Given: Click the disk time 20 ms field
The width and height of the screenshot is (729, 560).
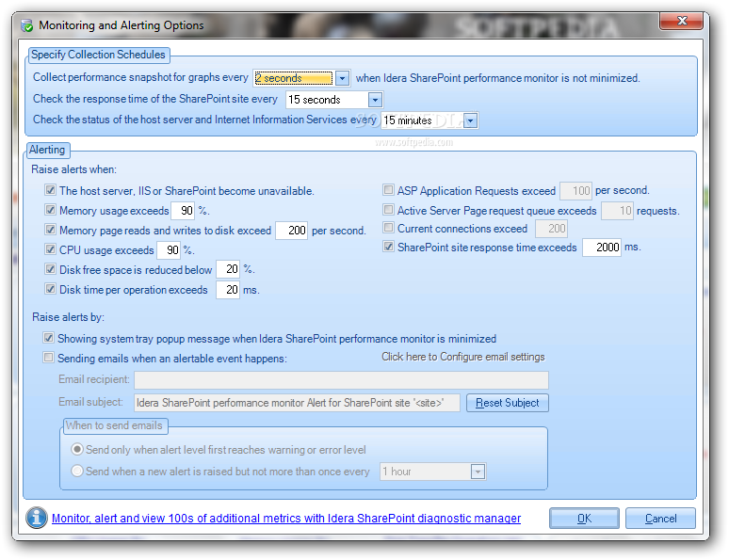Looking at the screenshot, I should [228, 290].
